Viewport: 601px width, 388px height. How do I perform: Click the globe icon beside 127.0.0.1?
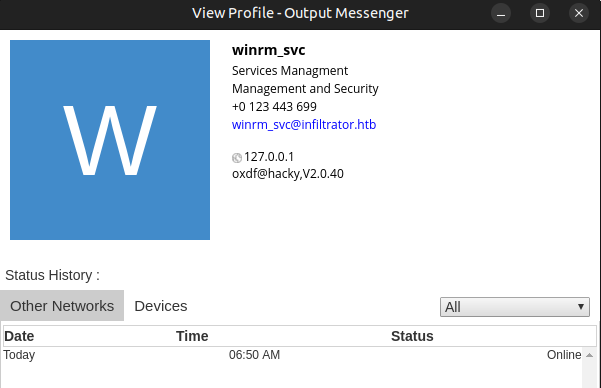[237, 158]
